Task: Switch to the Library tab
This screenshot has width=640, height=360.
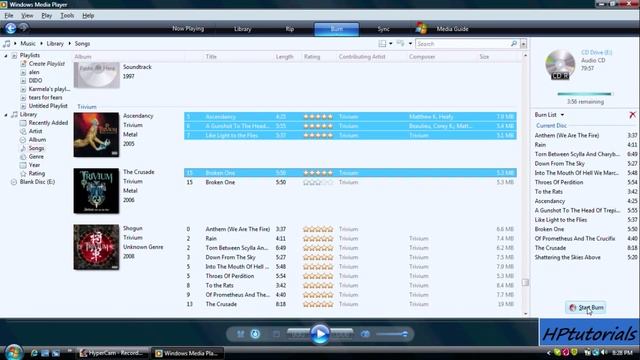Action: click(242, 29)
